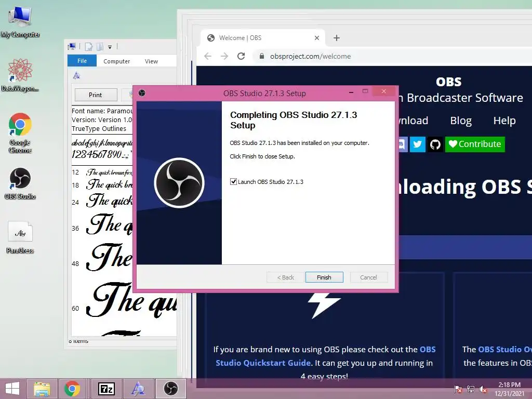Expand Quick Access Toolbar customize arrow

click(110, 47)
